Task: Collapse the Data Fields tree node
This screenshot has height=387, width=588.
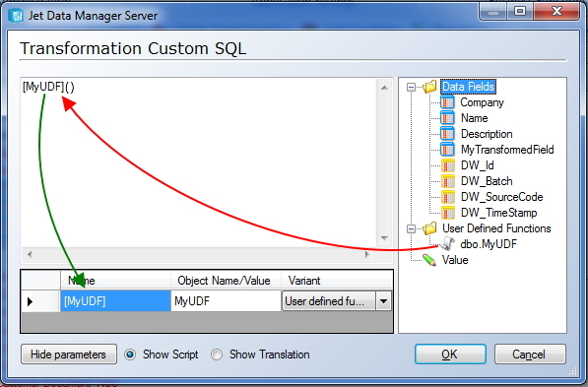Action: click(411, 87)
